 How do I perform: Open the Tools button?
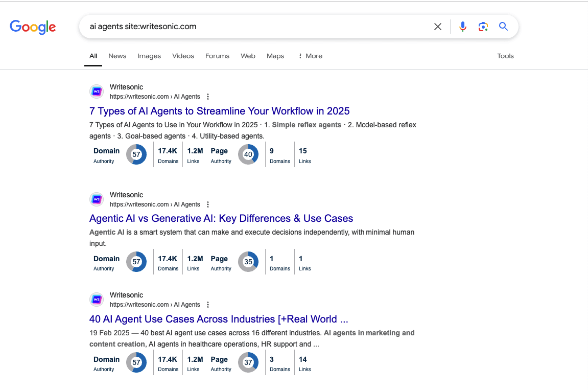click(x=505, y=56)
